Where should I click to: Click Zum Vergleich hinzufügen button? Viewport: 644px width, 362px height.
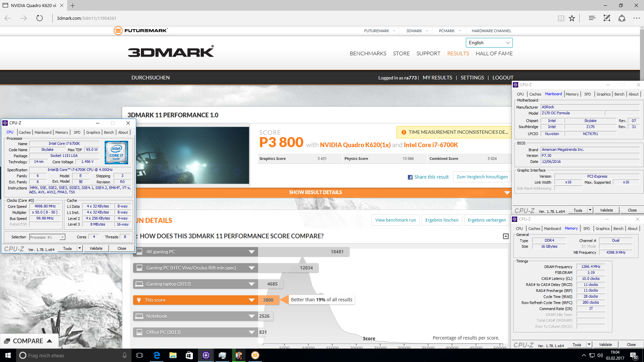pyautogui.click(x=482, y=177)
